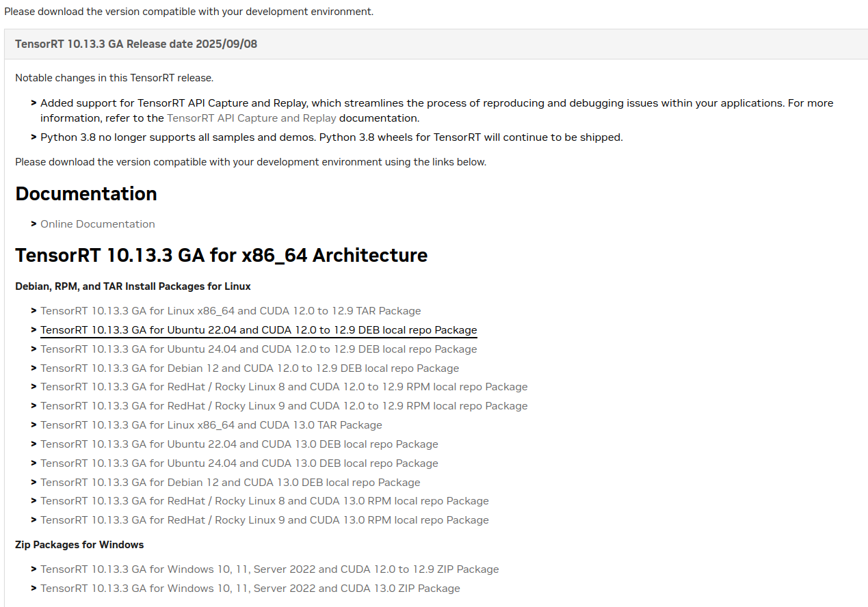Screen dimensions: 868x607
Task: Collapse the TensorRT 10.13.3 GA Release header
Action: tap(436, 44)
